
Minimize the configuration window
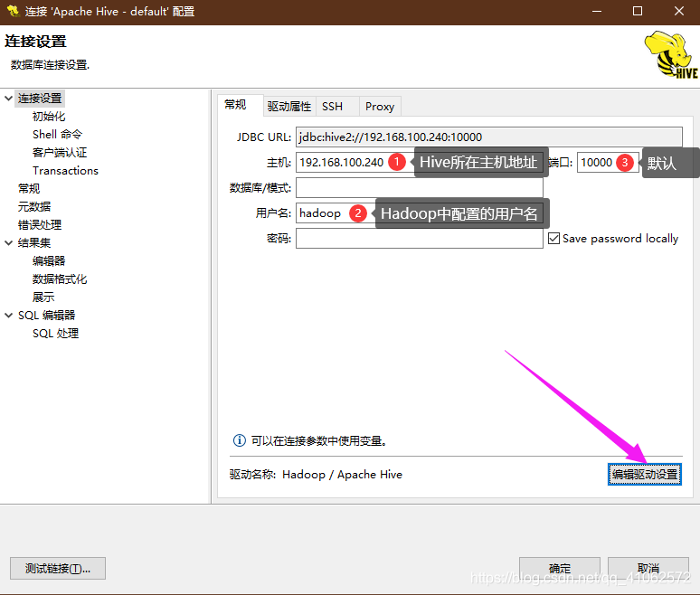pyautogui.click(x=597, y=11)
